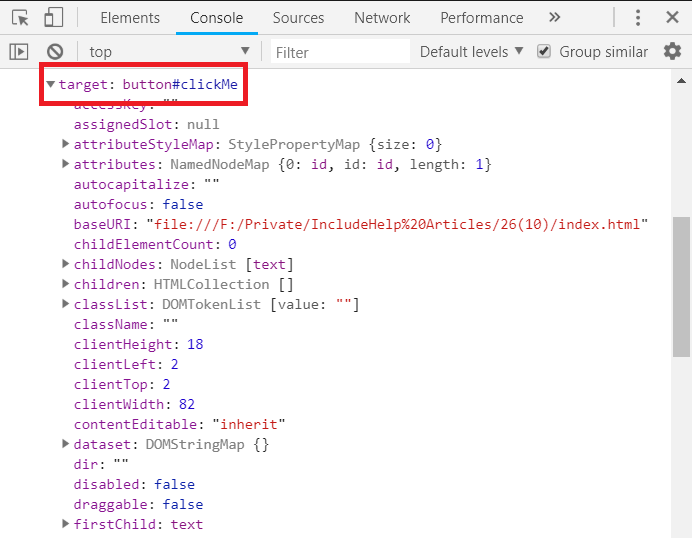Viewport: 692px width, 538px height.
Task: Expand the firstChild: text property
Action: 65,524
